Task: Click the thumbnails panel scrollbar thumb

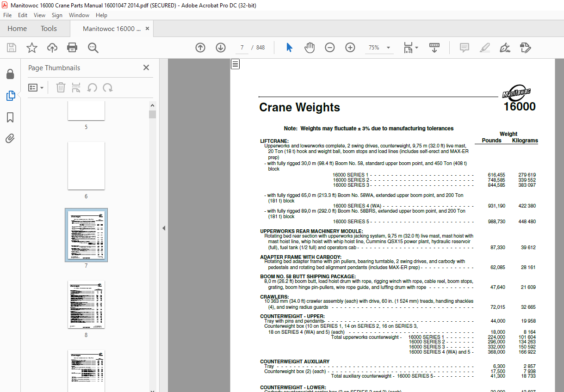Action: (x=152, y=114)
